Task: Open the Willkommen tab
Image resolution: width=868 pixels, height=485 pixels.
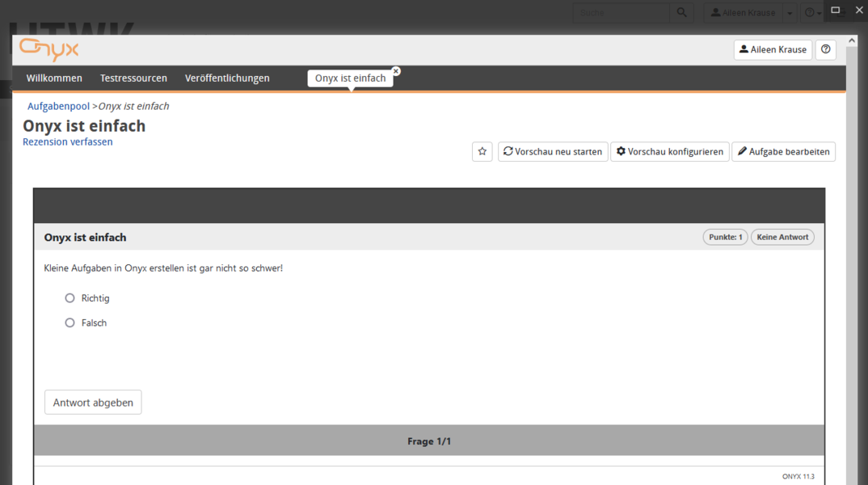Action: pos(54,78)
